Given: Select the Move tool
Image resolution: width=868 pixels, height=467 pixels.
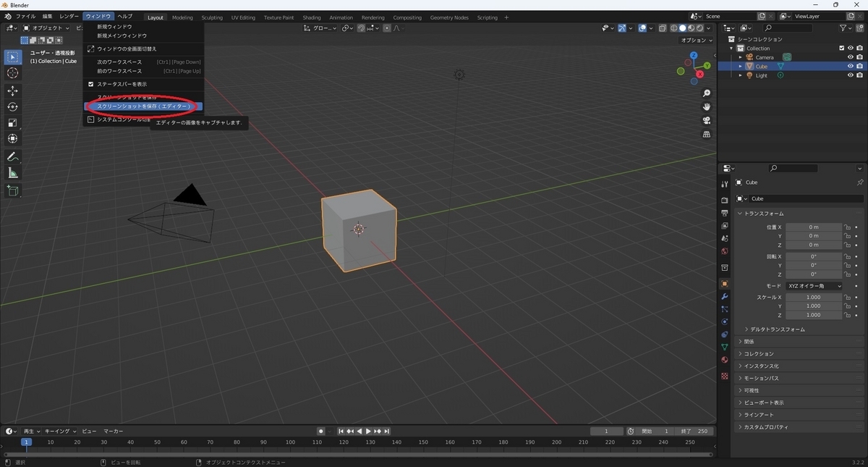Looking at the screenshot, I should (13, 91).
